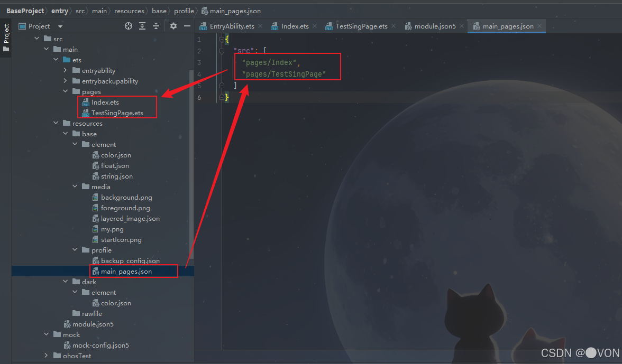Viewport: 622px width, 364px height.
Task: Select backup_config.json in profile folder
Action: click(130, 260)
